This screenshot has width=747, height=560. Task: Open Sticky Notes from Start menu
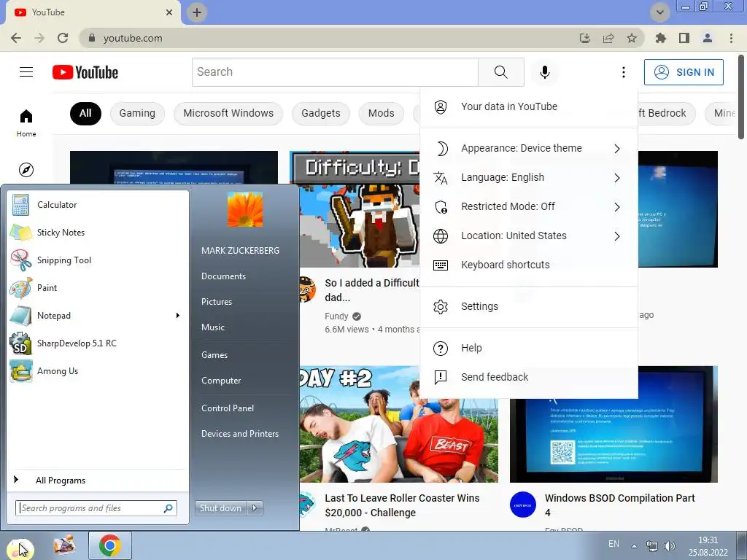[97, 233]
